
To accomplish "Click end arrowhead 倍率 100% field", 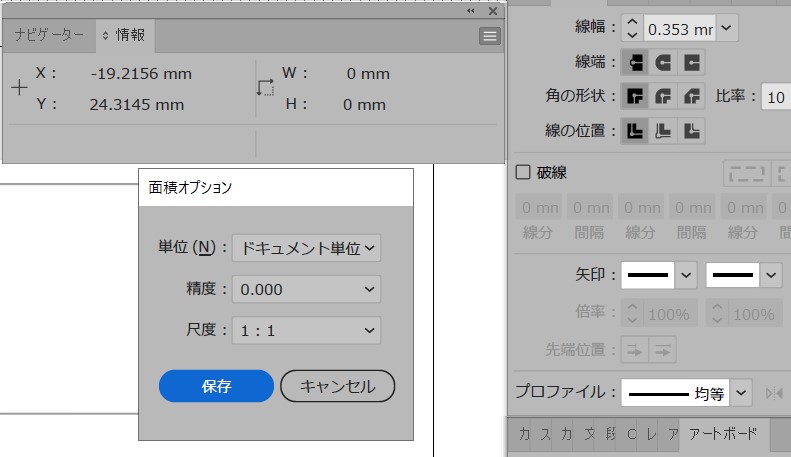I will (x=754, y=314).
